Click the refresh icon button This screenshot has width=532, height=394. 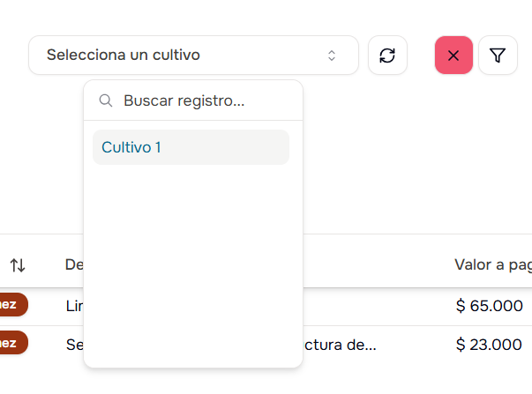pyautogui.click(x=387, y=56)
